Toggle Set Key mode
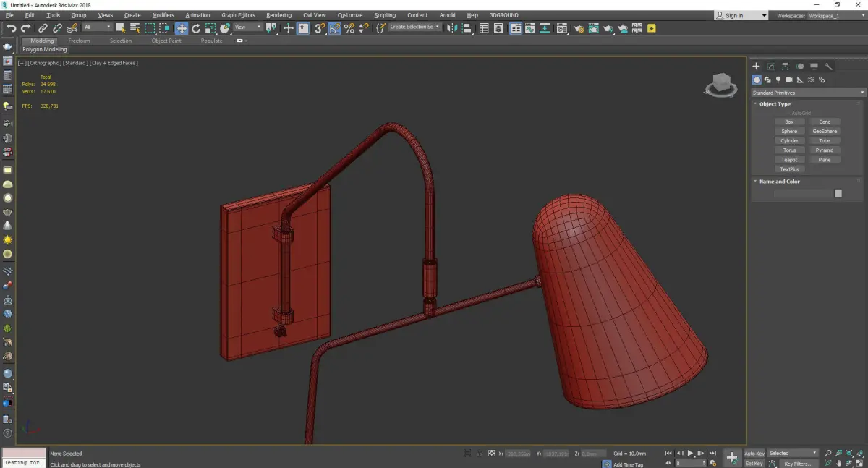This screenshot has width=868, height=468. [754, 463]
